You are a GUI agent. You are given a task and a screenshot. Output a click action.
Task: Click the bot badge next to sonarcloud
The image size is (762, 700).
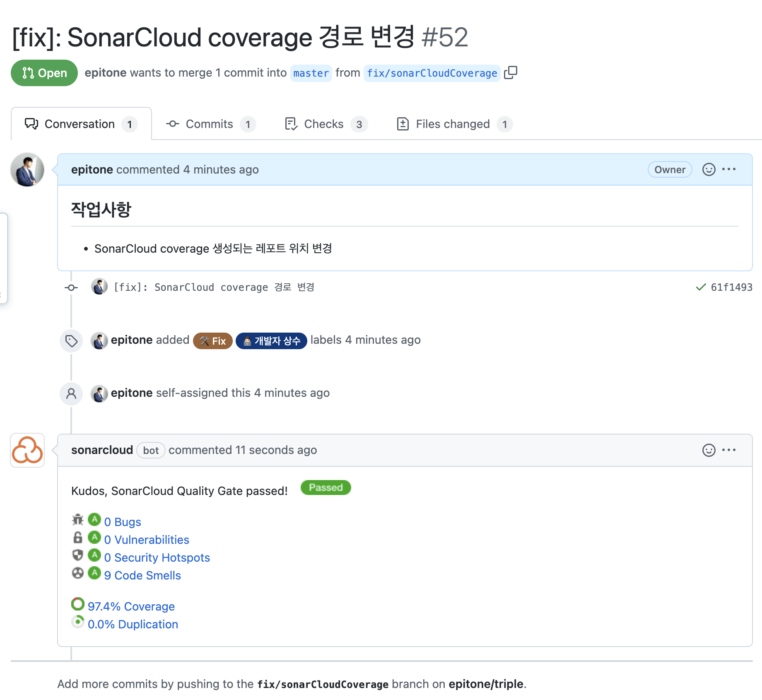pos(151,450)
